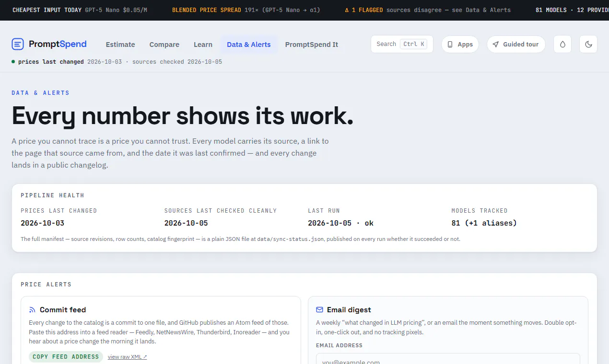The width and height of the screenshot is (609, 364).
Task: Click the data/sync-status.json file path text
Action: coord(291,239)
